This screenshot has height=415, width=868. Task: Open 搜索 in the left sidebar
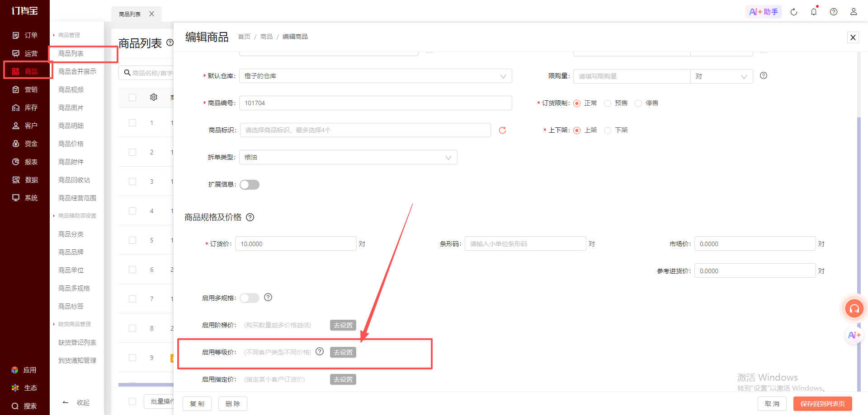(25, 406)
